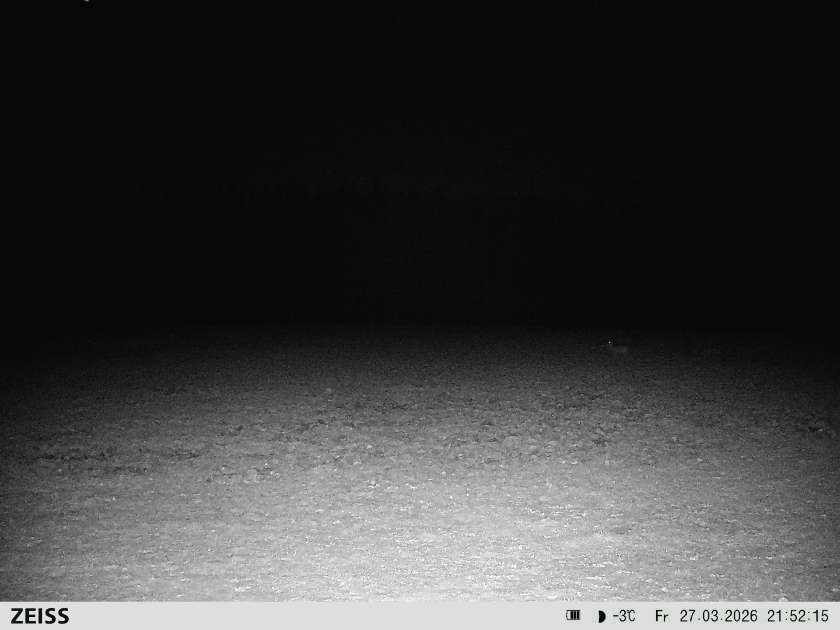Click the empty gray area of the info bar

(306, 616)
